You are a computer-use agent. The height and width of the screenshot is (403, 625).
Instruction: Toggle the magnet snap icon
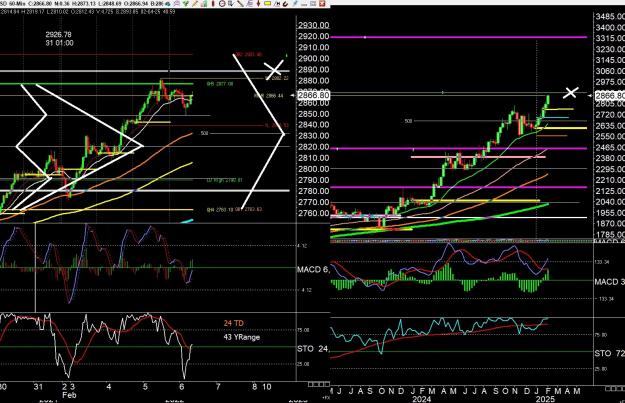(285, 4)
